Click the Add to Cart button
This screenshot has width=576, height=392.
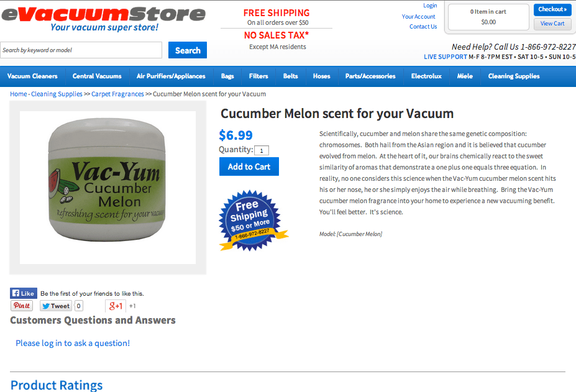[249, 166]
